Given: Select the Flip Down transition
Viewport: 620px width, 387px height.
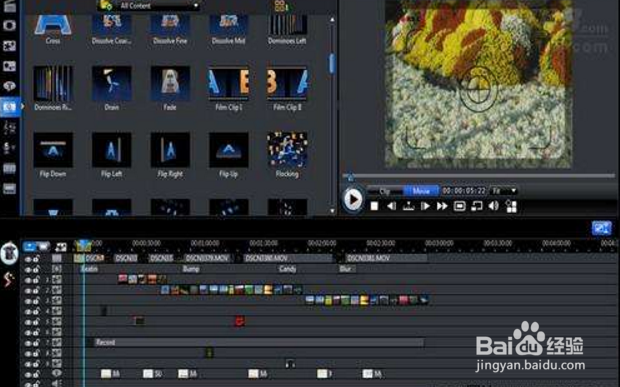Looking at the screenshot, I should (53, 150).
